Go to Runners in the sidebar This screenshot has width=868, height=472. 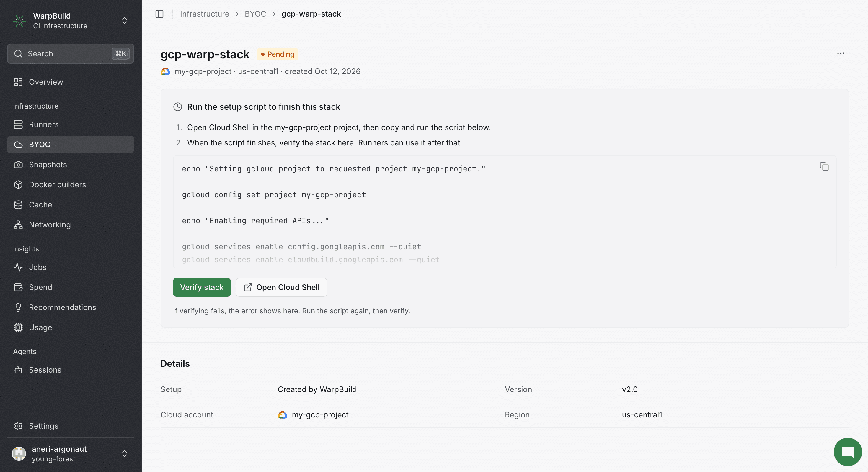click(71, 124)
